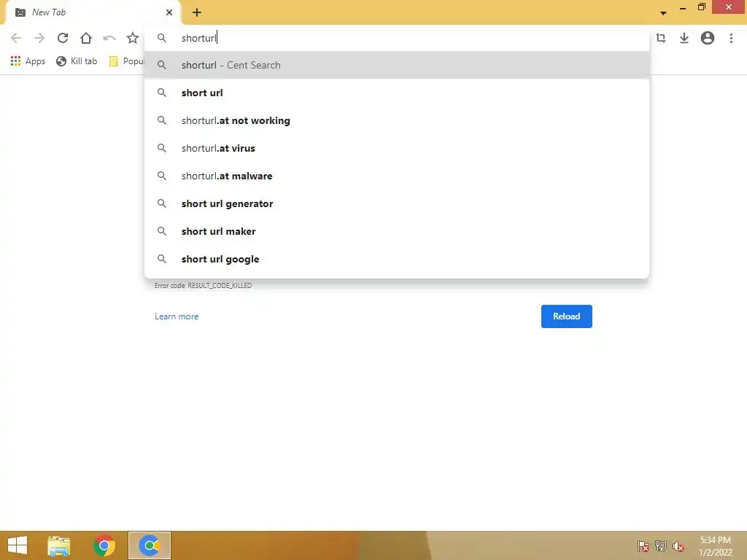Choose 'short url google' suggestion
The image size is (747, 560).
pyautogui.click(x=396, y=259)
